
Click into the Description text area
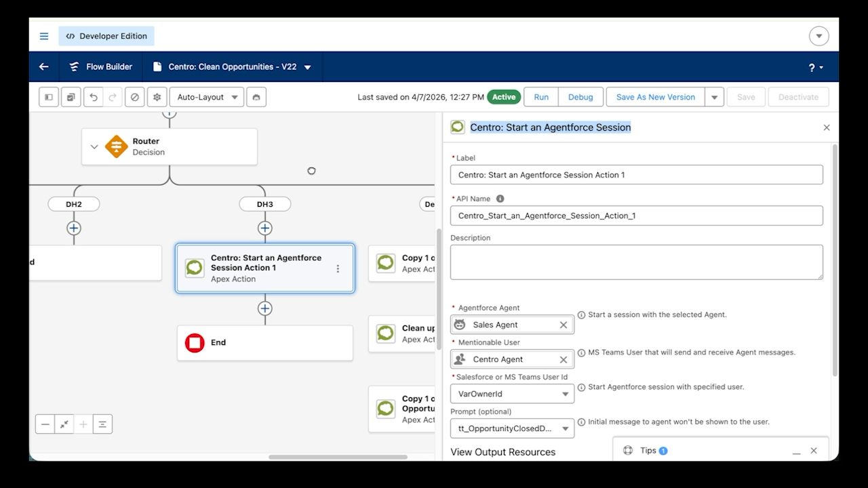(636, 262)
